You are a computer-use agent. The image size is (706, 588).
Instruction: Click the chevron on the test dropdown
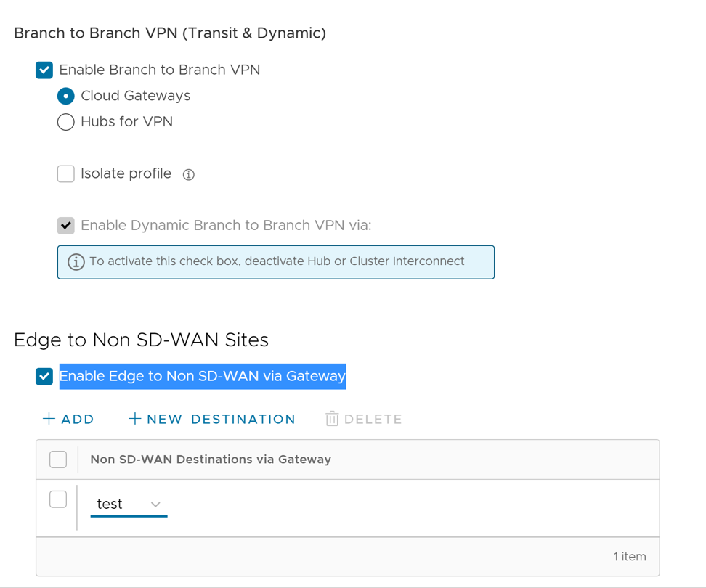(x=155, y=504)
